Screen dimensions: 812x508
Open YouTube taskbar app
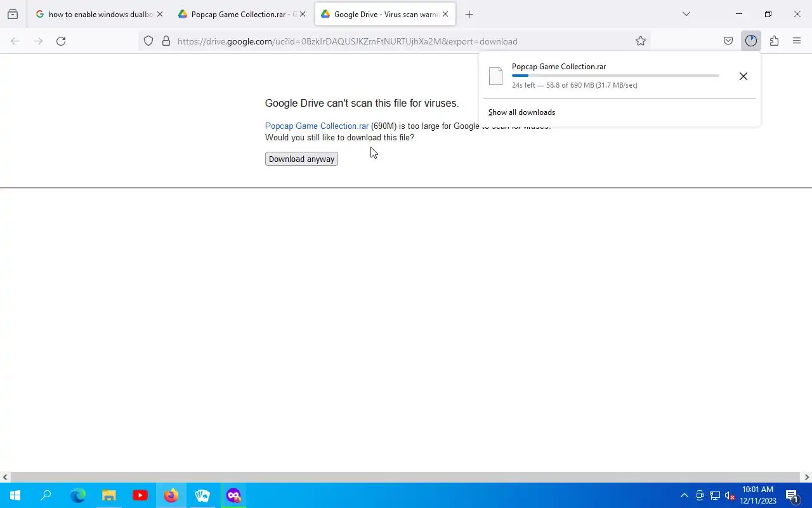pyautogui.click(x=140, y=495)
